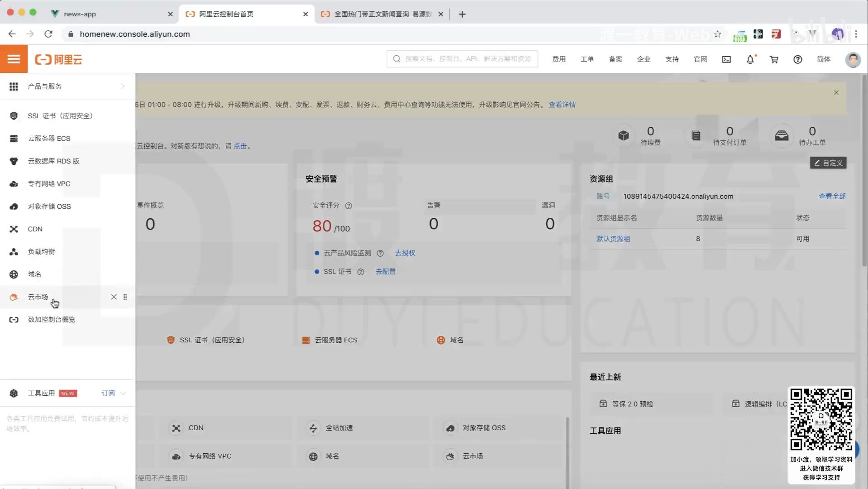Click the 工具应用 hexagon icon
The image size is (868, 489).
(x=14, y=393)
